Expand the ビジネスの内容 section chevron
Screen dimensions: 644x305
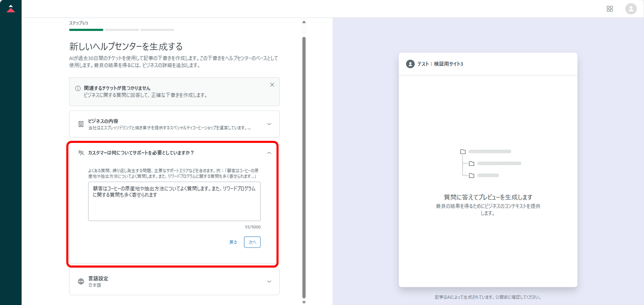coord(269,124)
